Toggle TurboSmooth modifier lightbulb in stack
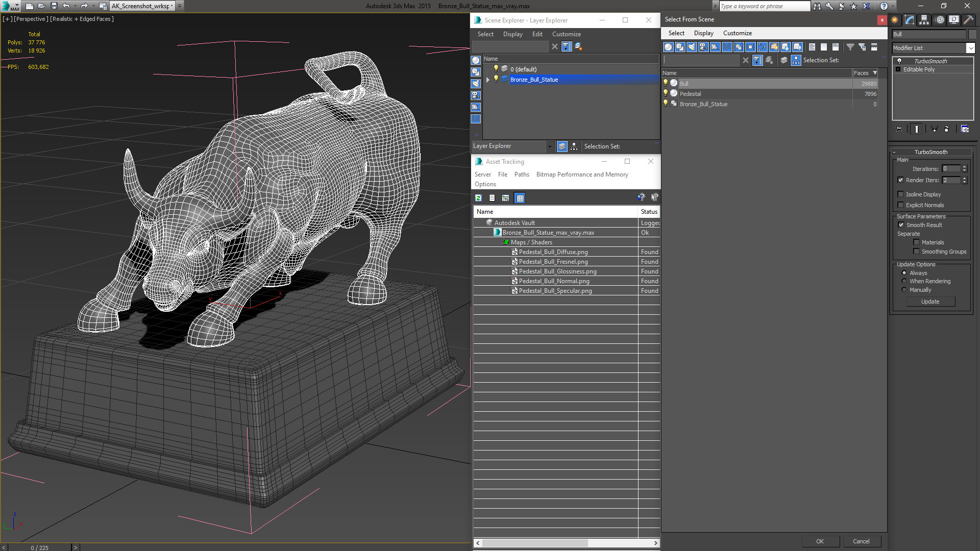 [x=899, y=61]
